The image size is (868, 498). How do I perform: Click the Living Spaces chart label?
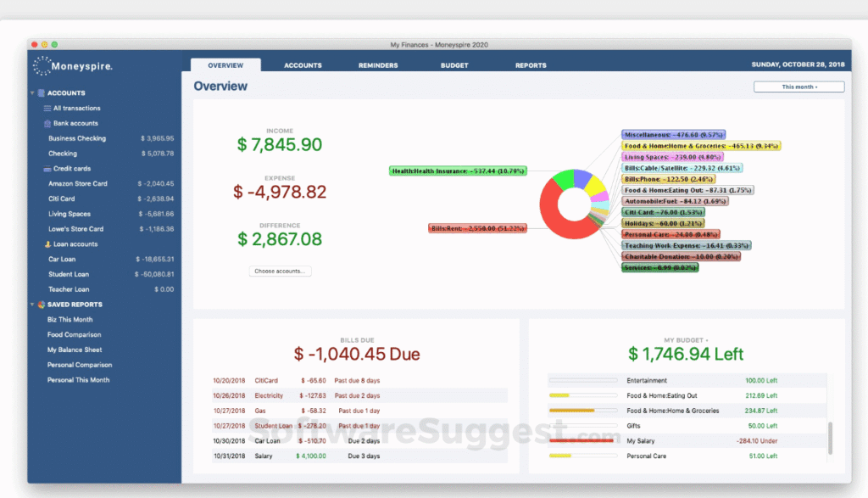[672, 157]
